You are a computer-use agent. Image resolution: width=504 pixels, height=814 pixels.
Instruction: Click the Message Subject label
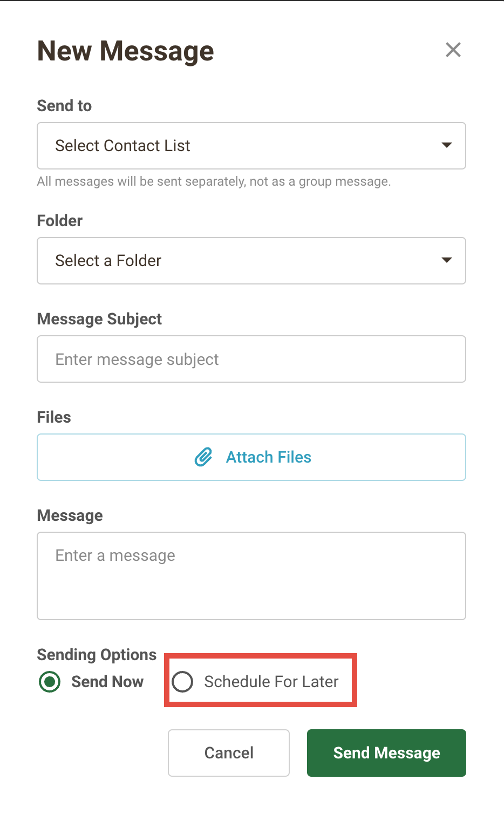click(99, 319)
